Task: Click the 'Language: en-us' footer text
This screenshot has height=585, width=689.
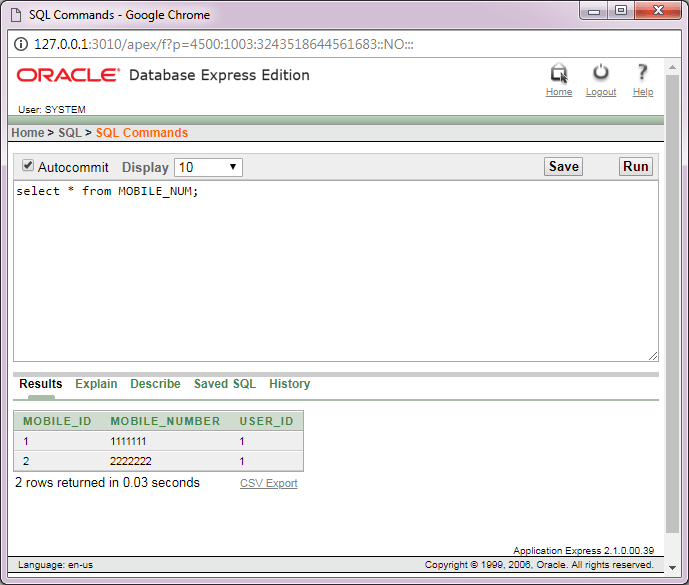Action: tap(55, 565)
